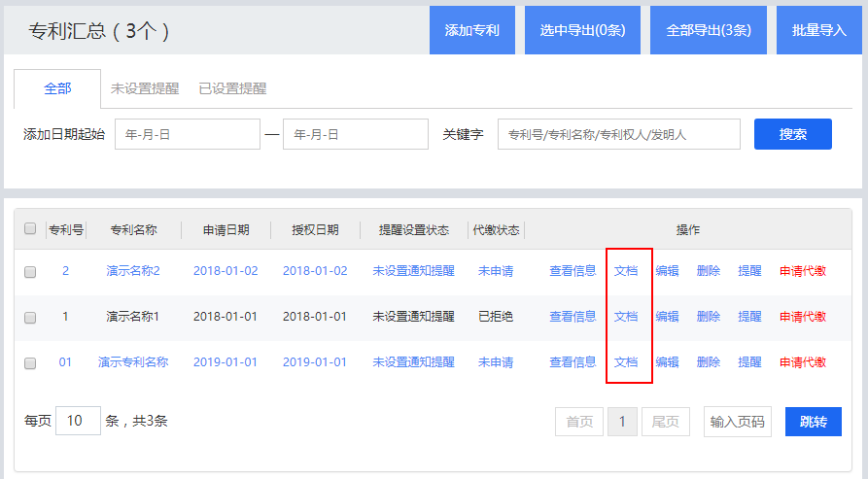Click the end date 年-月-日 field
This screenshot has height=479, width=868.
click(x=356, y=134)
